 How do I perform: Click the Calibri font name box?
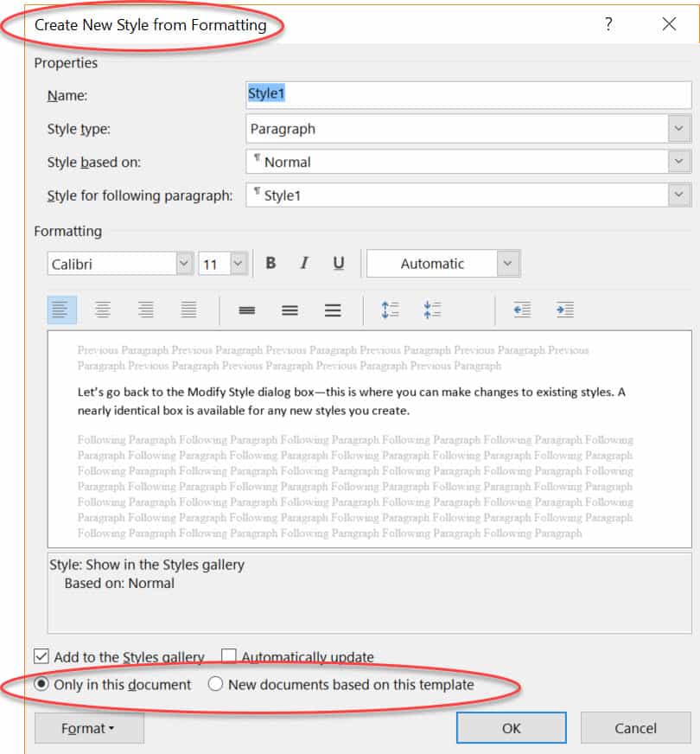112,264
